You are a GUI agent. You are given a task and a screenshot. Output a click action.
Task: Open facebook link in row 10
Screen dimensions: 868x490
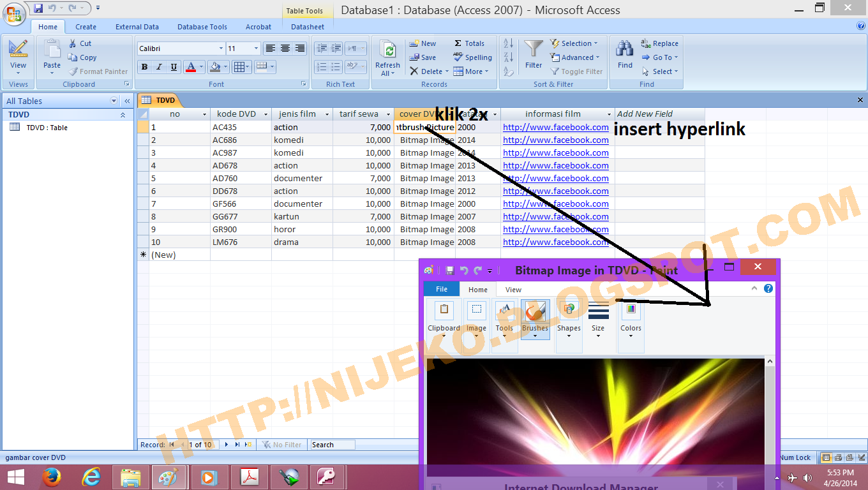[x=556, y=242]
